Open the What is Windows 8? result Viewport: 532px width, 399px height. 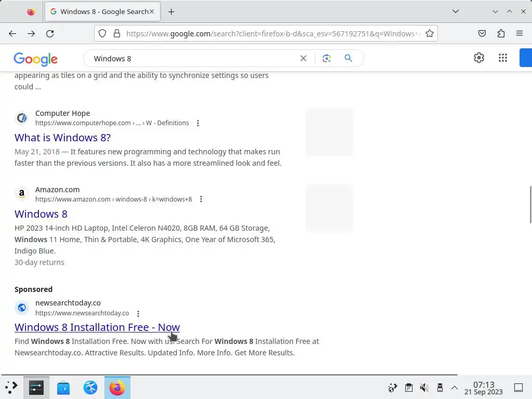click(x=62, y=137)
